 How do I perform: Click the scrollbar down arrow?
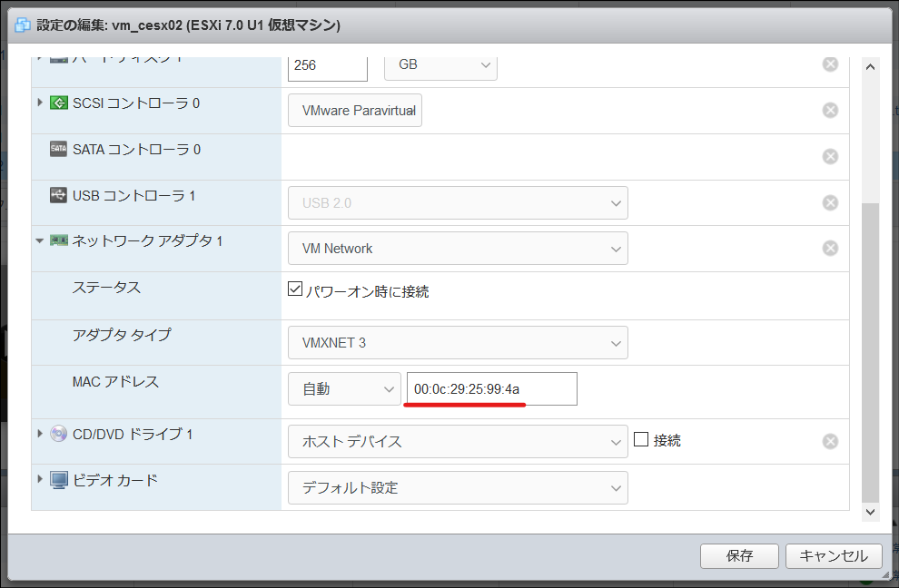pos(870,512)
